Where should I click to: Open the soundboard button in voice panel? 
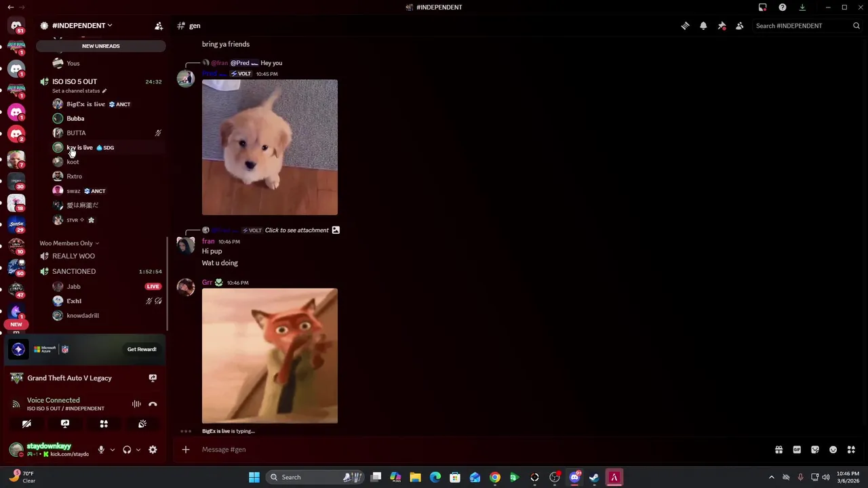tap(142, 424)
